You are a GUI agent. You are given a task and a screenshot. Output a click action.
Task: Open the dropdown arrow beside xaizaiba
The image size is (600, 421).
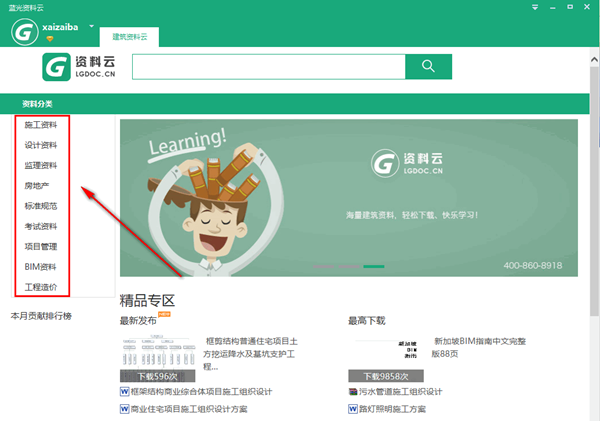(91, 26)
